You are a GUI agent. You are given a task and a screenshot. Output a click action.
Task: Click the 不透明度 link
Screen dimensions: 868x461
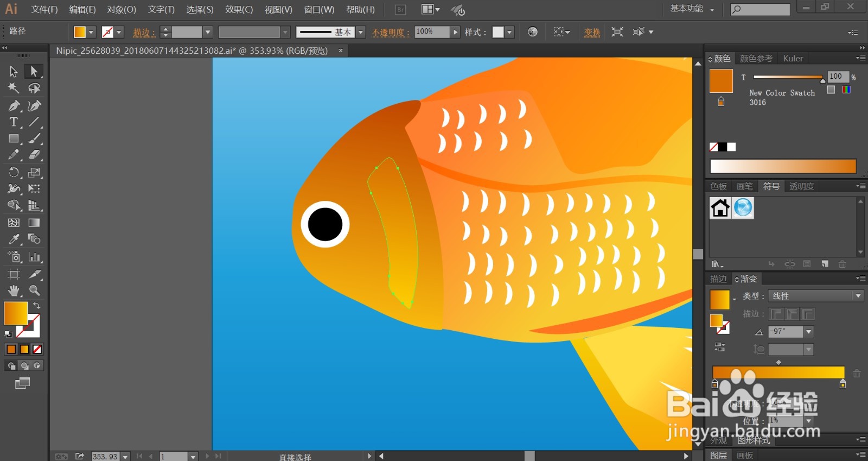pyautogui.click(x=391, y=33)
